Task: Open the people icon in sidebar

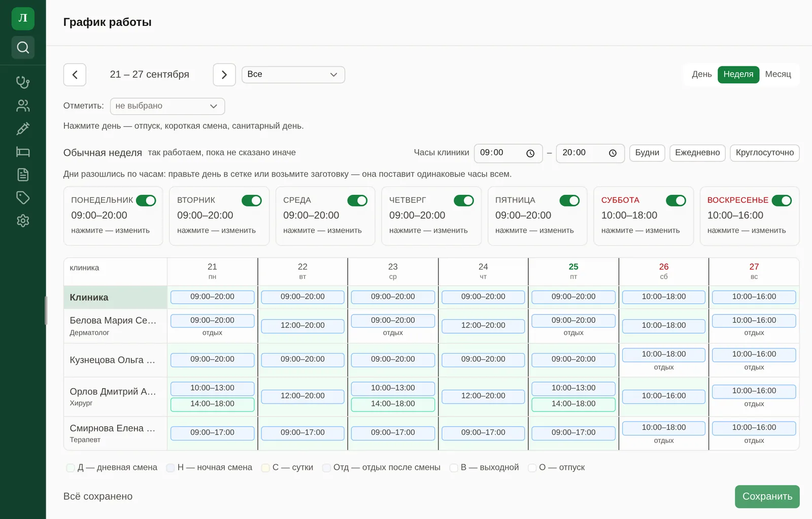Action: pyautogui.click(x=23, y=106)
